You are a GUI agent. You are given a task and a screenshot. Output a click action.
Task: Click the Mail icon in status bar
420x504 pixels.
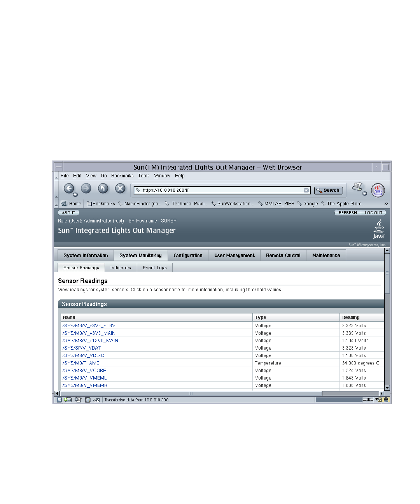click(x=68, y=400)
